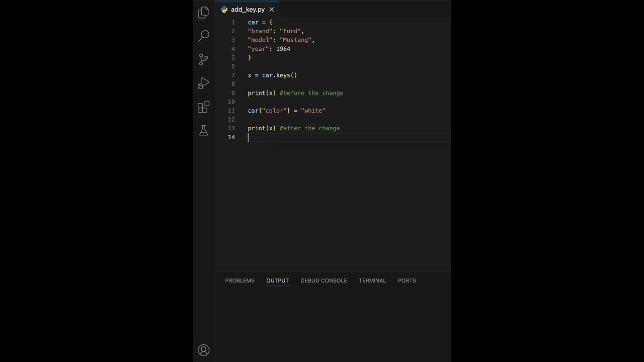Screen dimensions: 644x362
Task: Click the Python file icon on tab
Action: click(224, 10)
